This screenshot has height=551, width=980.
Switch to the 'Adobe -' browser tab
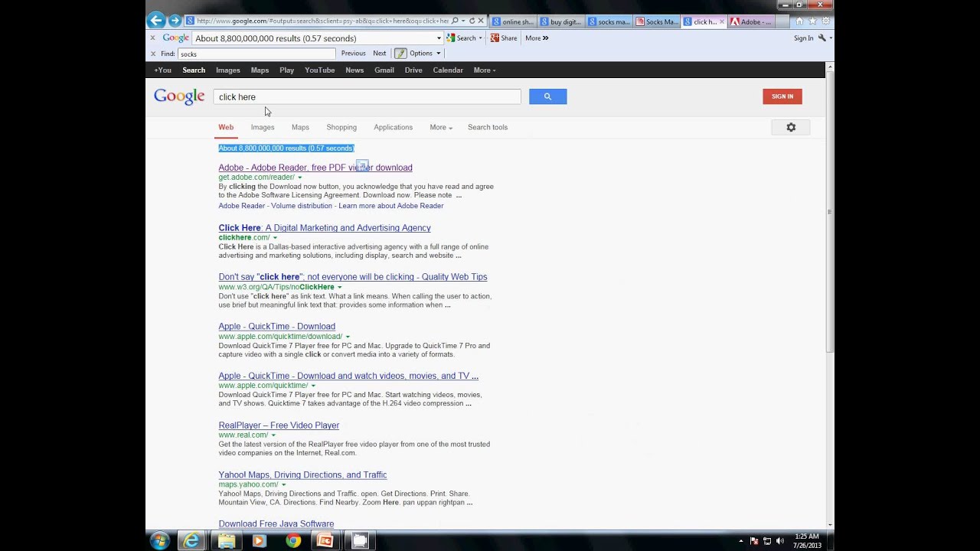coord(751,21)
